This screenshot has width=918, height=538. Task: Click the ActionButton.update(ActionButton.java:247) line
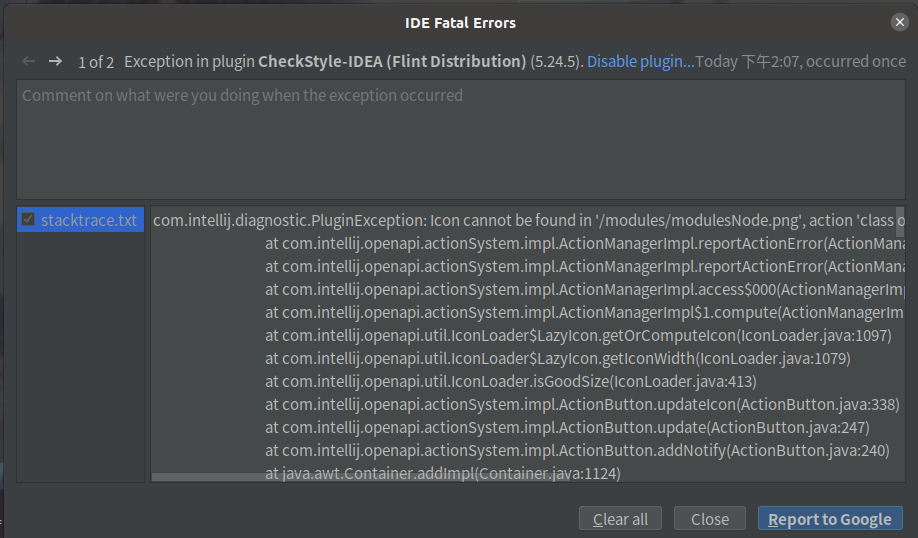[567, 427]
